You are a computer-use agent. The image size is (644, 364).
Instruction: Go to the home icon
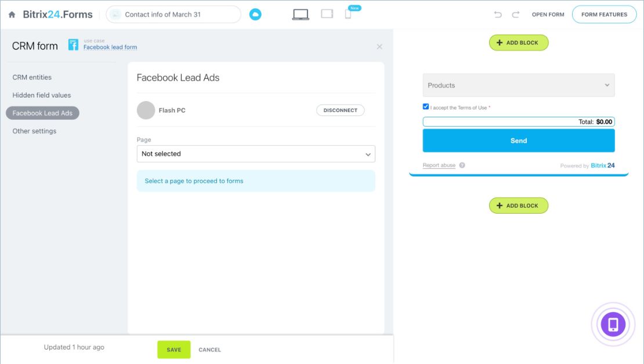point(12,15)
